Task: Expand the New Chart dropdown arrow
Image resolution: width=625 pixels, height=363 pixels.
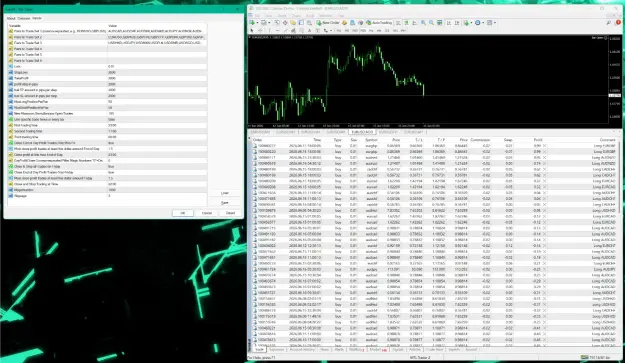Action: coord(257,23)
